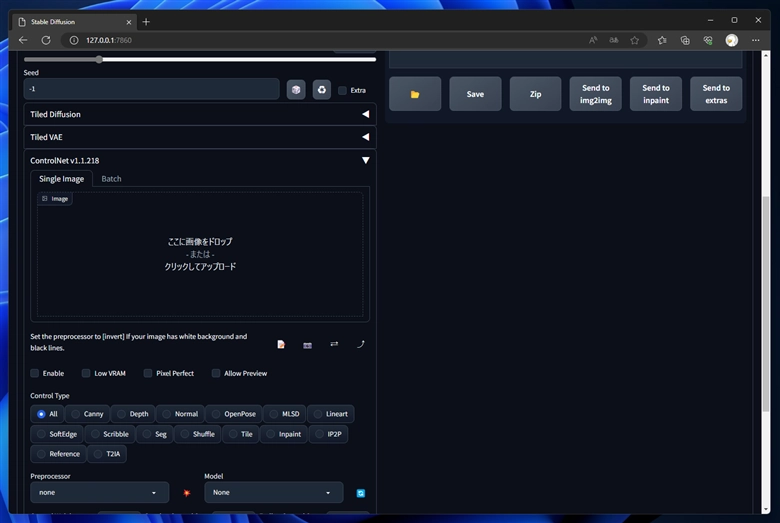Expand the Tiled VAE section

[200, 137]
